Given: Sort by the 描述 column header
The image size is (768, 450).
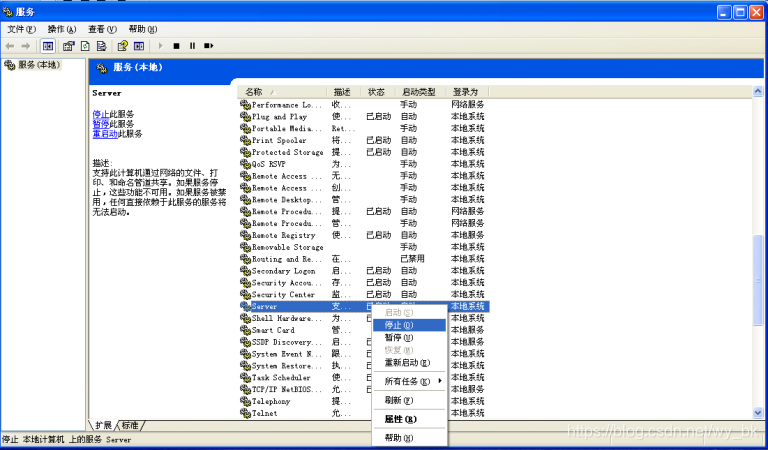Looking at the screenshot, I should (344, 92).
